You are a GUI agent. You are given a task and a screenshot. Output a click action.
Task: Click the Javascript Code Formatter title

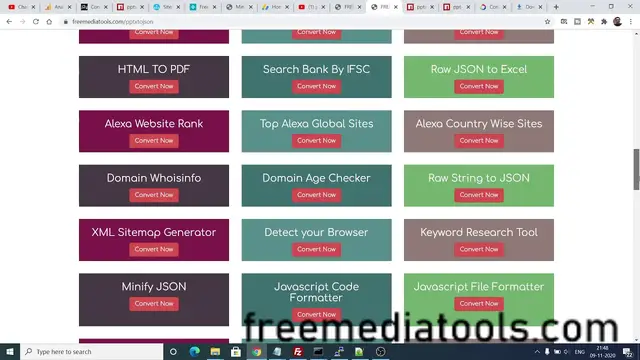click(x=316, y=292)
